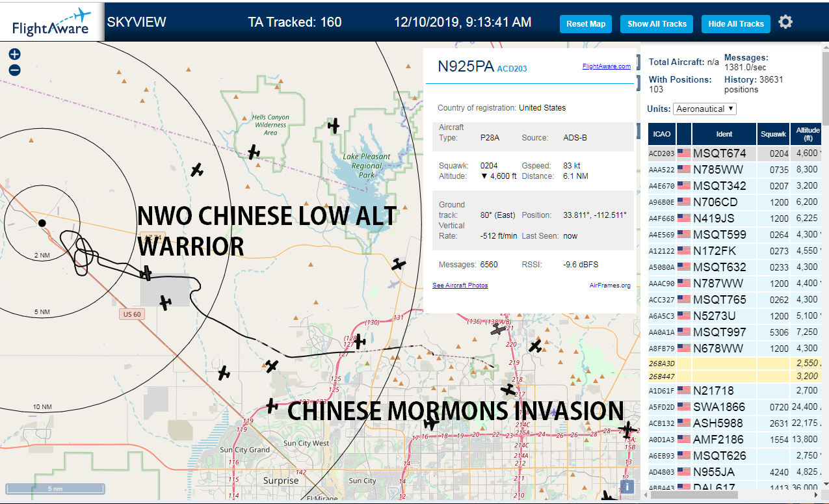Select the N955JA row in aircraft table
829x504 pixels.
(735, 472)
